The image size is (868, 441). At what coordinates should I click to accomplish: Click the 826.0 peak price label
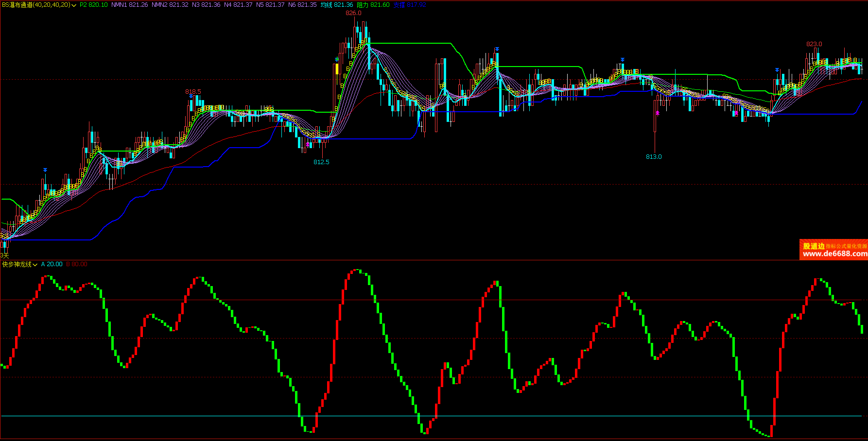click(x=353, y=13)
